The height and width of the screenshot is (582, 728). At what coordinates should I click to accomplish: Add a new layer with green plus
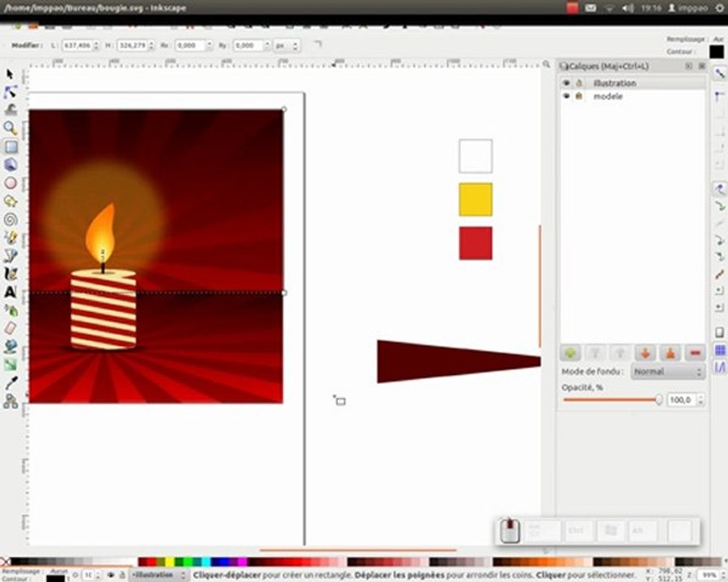(x=570, y=353)
